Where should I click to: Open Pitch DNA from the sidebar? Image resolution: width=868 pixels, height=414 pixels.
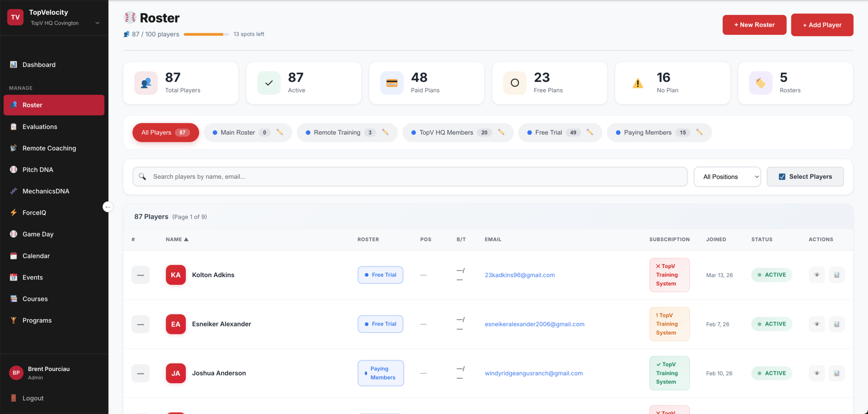38,170
